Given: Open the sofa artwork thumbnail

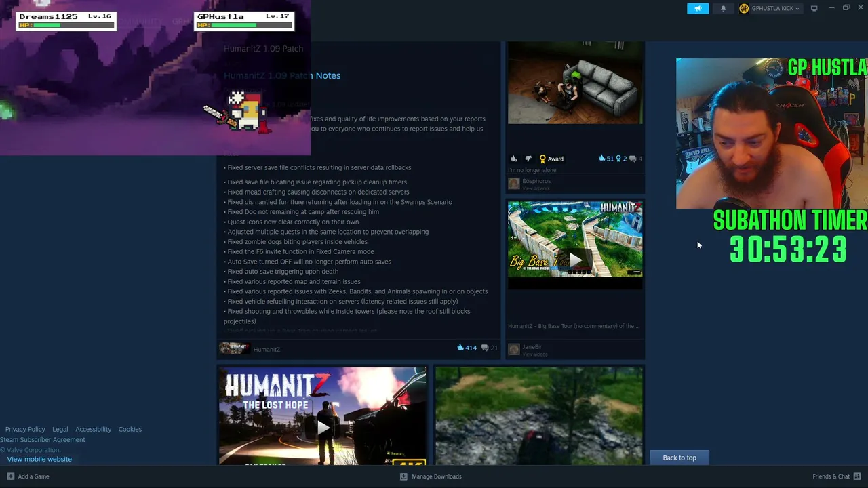Looking at the screenshot, I should click(x=575, y=83).
